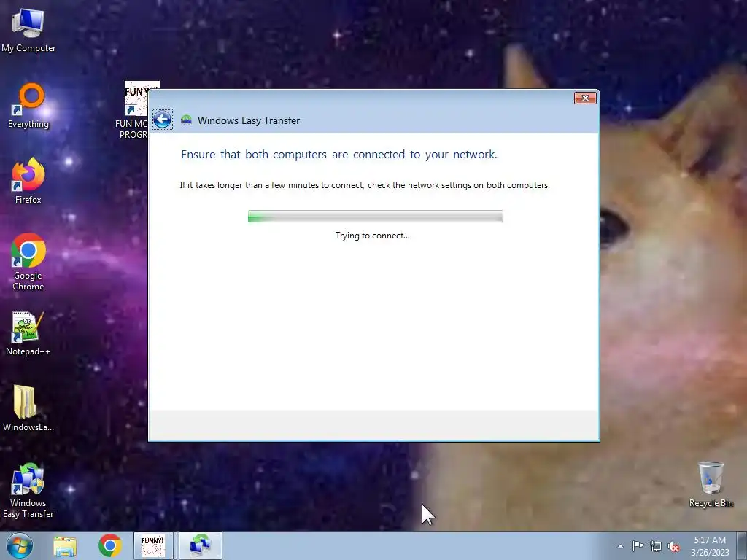Select the Recycle Bin icon
Viewport: 747px width, 560px height.
[x=711, y=484]
